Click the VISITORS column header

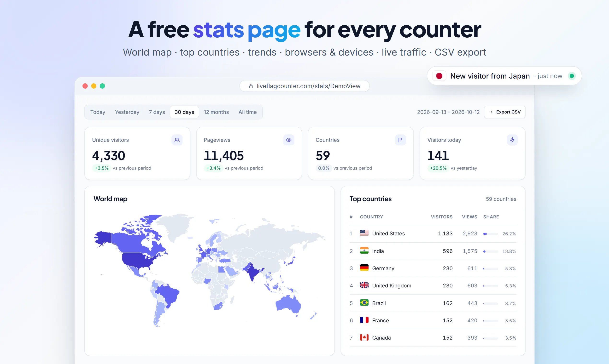pos(442,217)
